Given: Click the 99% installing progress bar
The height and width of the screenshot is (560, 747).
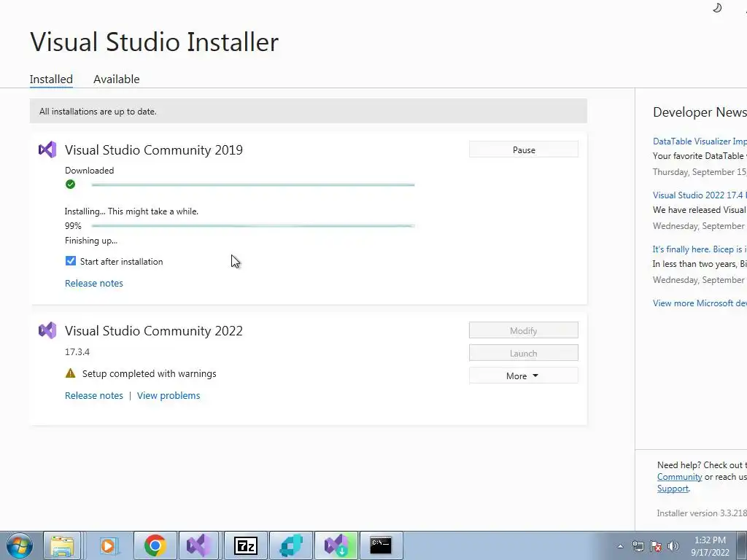Looking at the screenshot, I should 253,226.
